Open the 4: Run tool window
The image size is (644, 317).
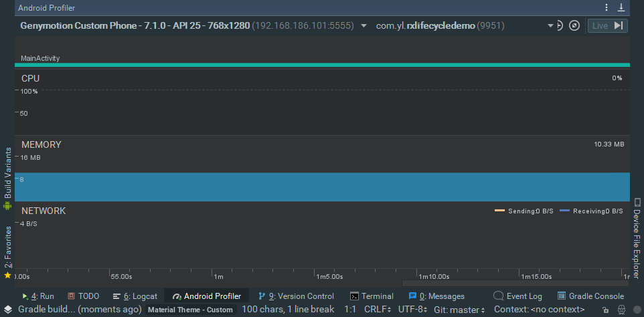pyautogui.click(x=37, y=296)
